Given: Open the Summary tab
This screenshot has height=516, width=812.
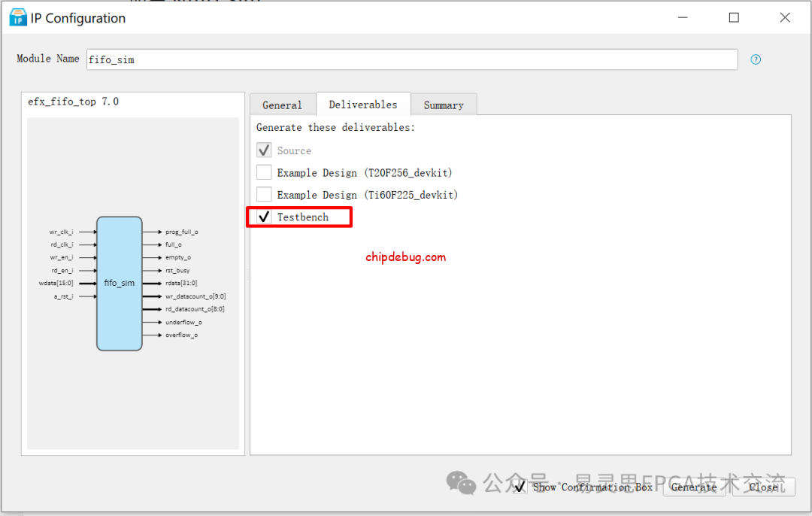Looking at the screenshot, I should point(444,104).
